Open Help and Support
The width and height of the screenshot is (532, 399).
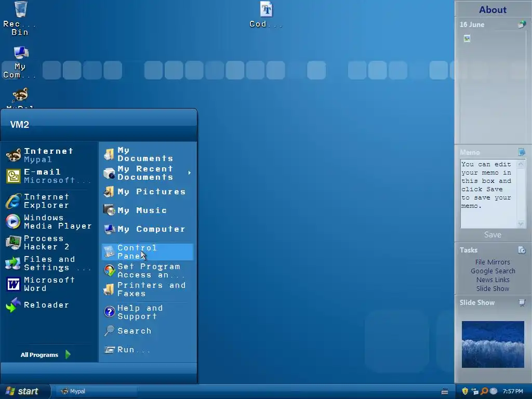coord(148,312)
